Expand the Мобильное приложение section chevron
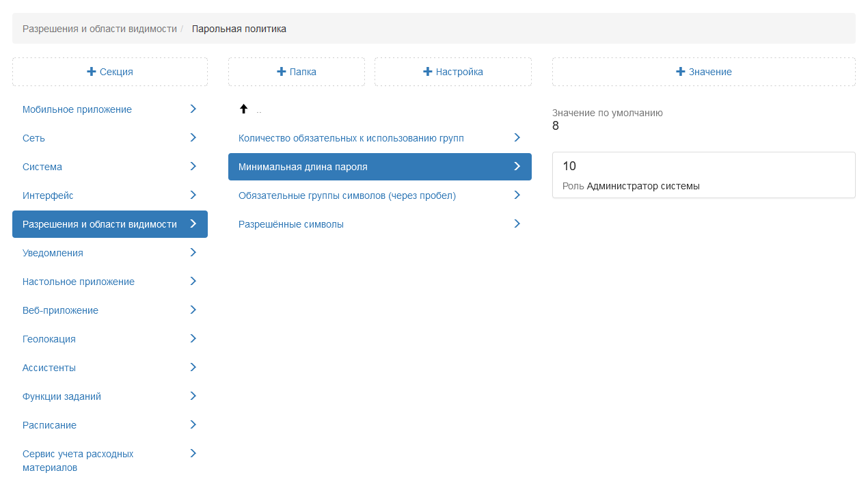The width and height of the screenshot is (868, 488). (x=193, y=109)
